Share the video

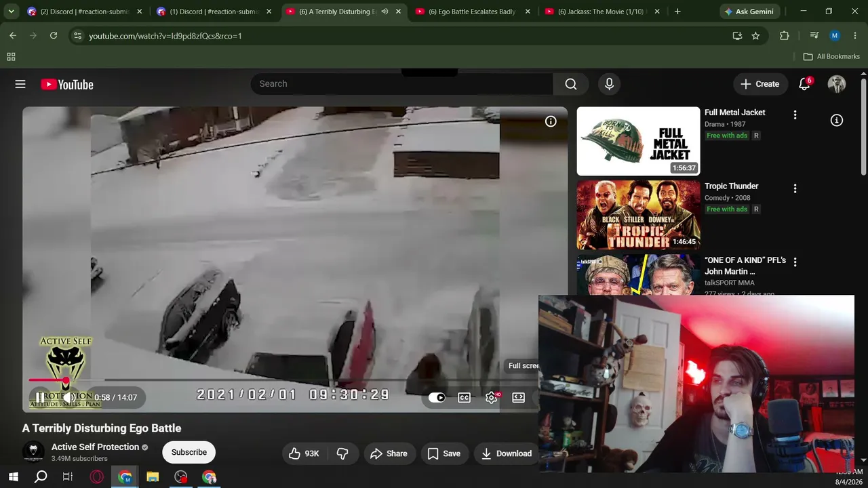[x=389, y=453]
